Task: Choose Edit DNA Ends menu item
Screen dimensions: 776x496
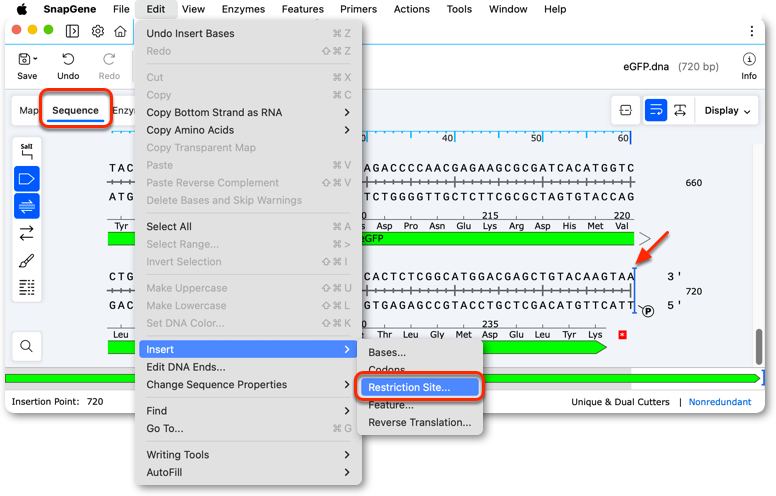Action: [x=248, y=367]
